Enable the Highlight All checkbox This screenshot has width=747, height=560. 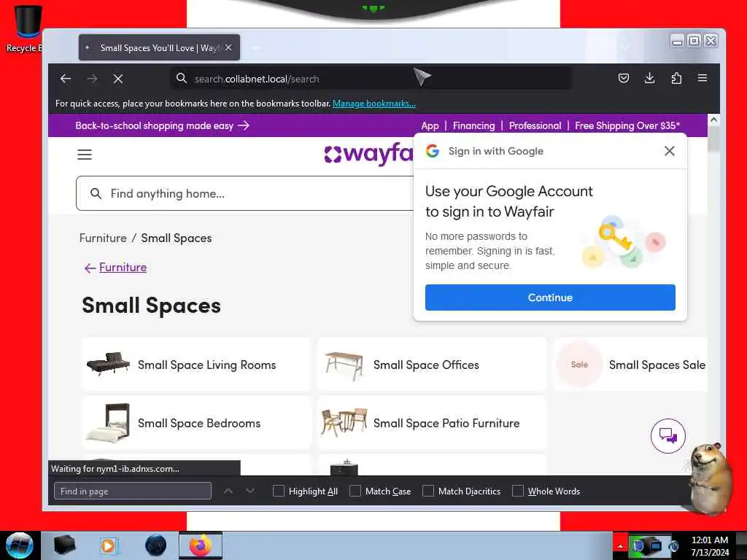pos(278,491)
